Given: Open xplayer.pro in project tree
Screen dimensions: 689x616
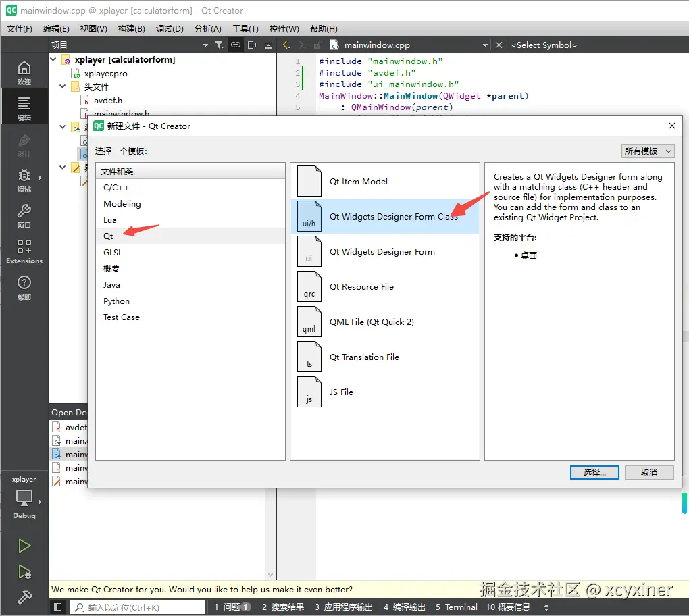Looking at the screenshot, I should click(105, 74).
